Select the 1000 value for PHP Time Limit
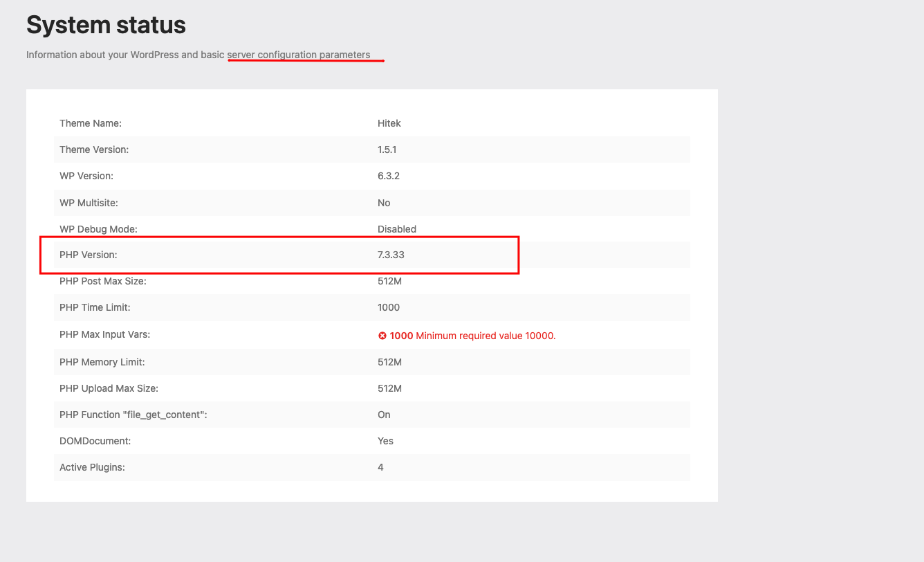Image resolution: width=924 pixels, height=562 pixels. (x=389, y=307)
